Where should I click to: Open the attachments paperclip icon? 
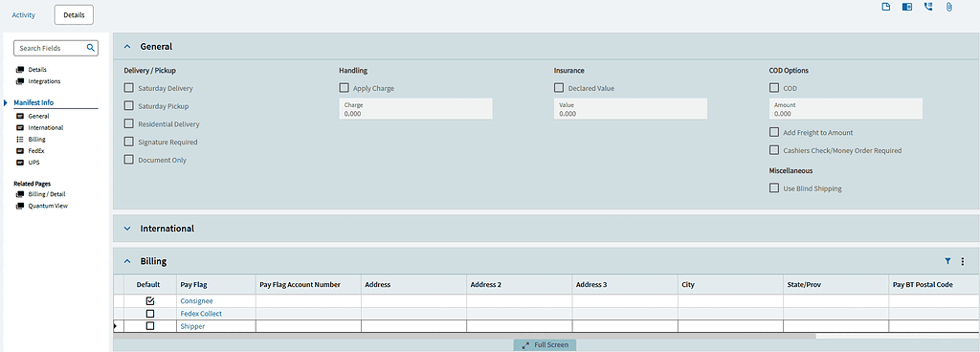(948, 7)
